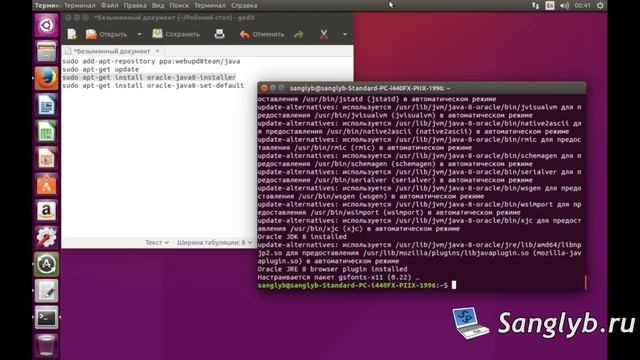
Task: Click the terminal scrollbar handle
Action: 585,282
